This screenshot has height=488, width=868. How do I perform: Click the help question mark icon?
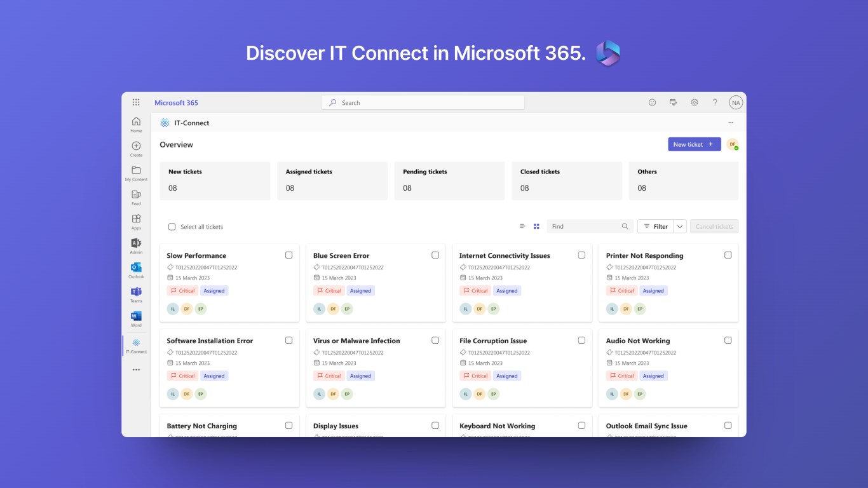(714, 102)
